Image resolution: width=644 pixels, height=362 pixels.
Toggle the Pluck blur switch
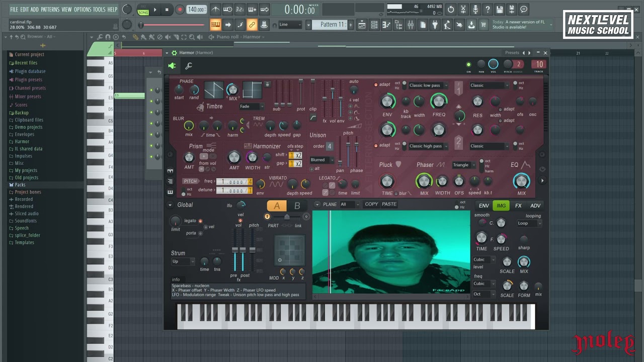tap(396, 194)
